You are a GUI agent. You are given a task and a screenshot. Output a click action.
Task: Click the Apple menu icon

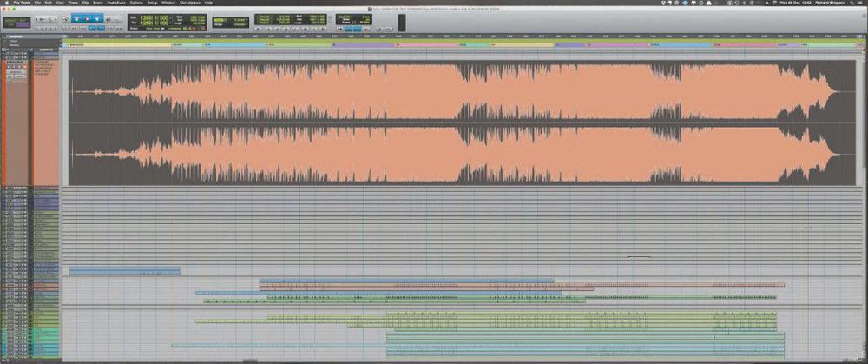pyautogui.click(x=6, y=3)
